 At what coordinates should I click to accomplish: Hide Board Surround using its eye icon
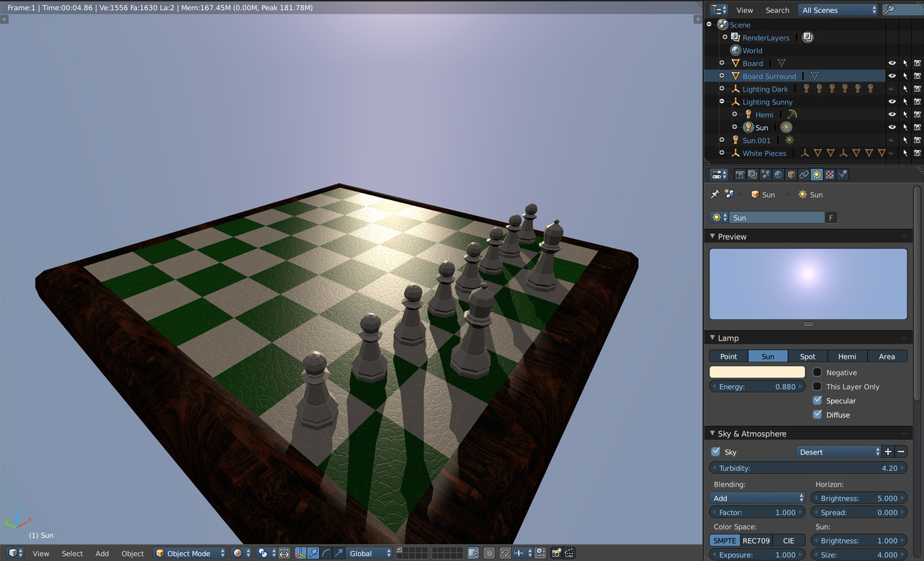[892, 76]
